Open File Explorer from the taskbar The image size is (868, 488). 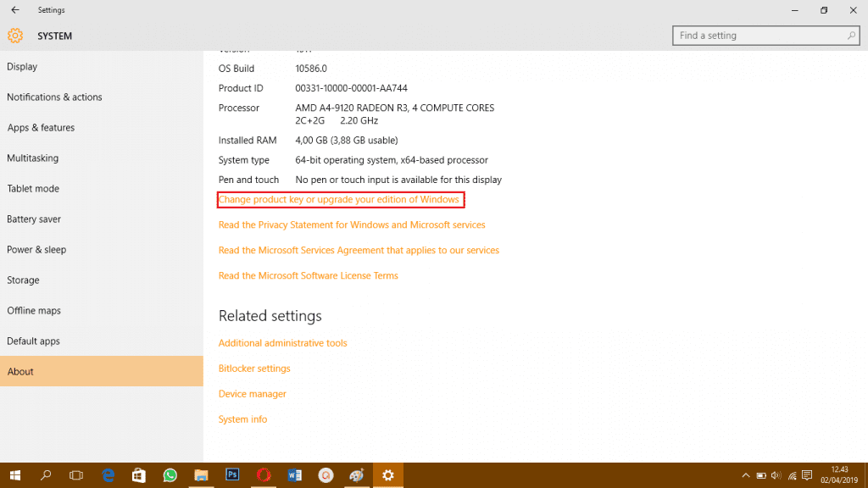[201, 475]
